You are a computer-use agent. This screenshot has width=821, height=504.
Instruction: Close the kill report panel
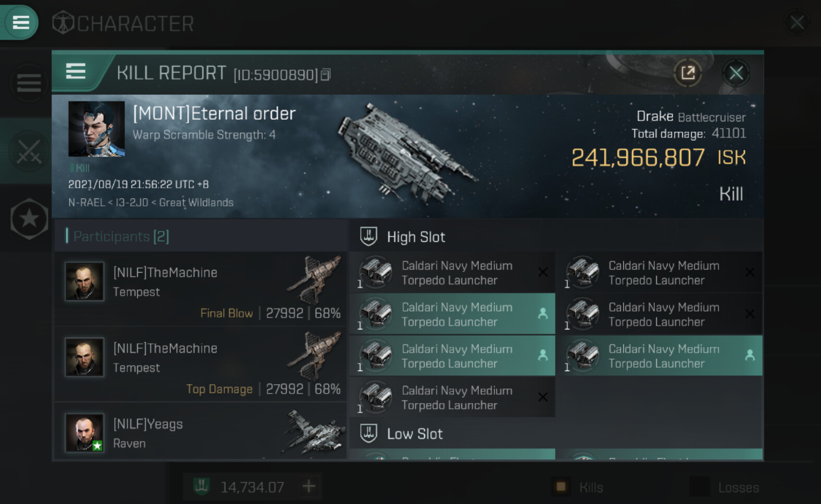(x=735, y=73)
